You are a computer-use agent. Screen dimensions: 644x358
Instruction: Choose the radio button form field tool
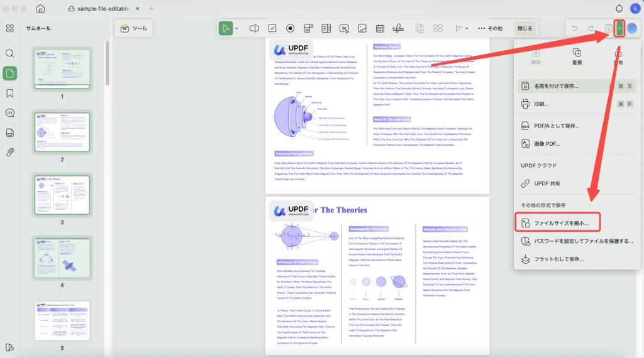coord(291,28)
